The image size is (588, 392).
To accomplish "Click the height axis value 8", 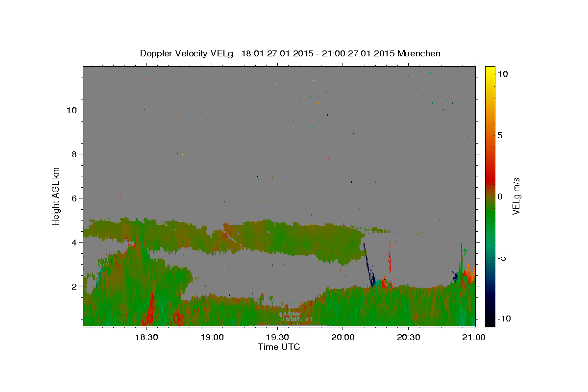I will tap(74, 154).
